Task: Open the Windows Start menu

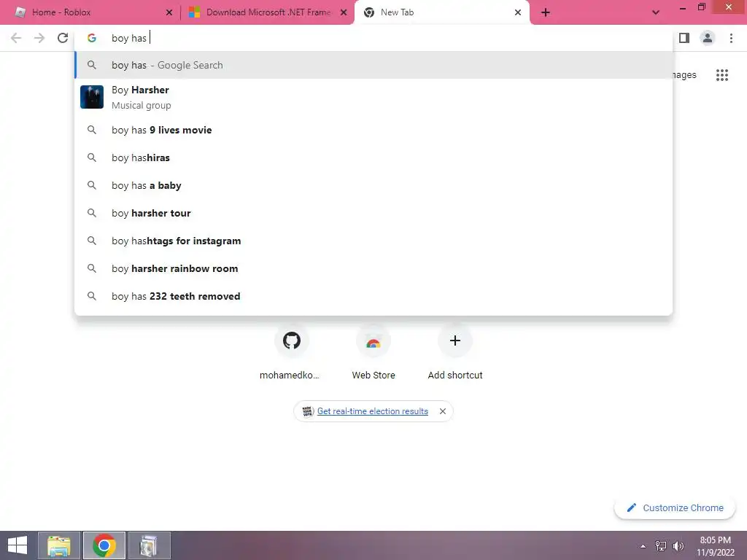Action: click(x=18, y=545)
